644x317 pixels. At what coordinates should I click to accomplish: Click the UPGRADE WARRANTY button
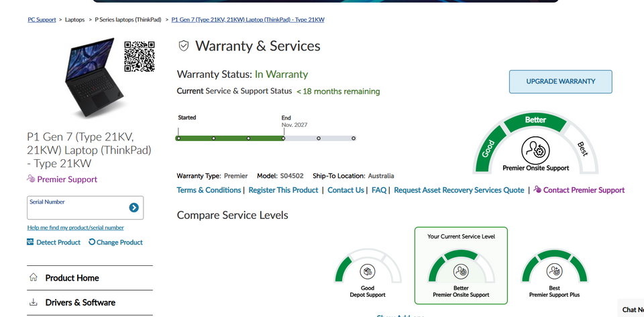[x=561, y=81]
